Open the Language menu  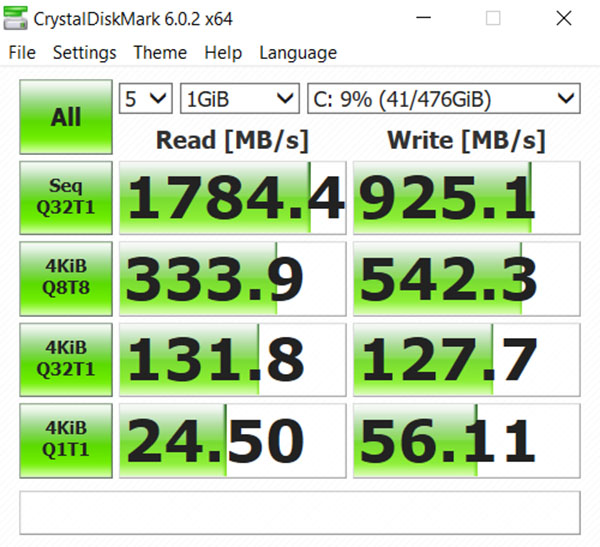point(298,52)
